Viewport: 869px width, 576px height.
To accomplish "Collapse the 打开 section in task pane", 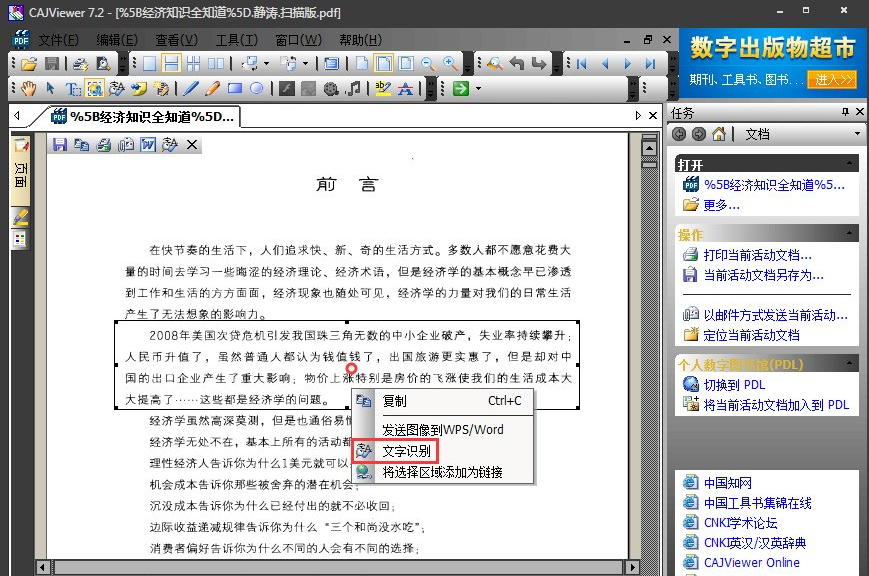I will click(x=849, y=164).
